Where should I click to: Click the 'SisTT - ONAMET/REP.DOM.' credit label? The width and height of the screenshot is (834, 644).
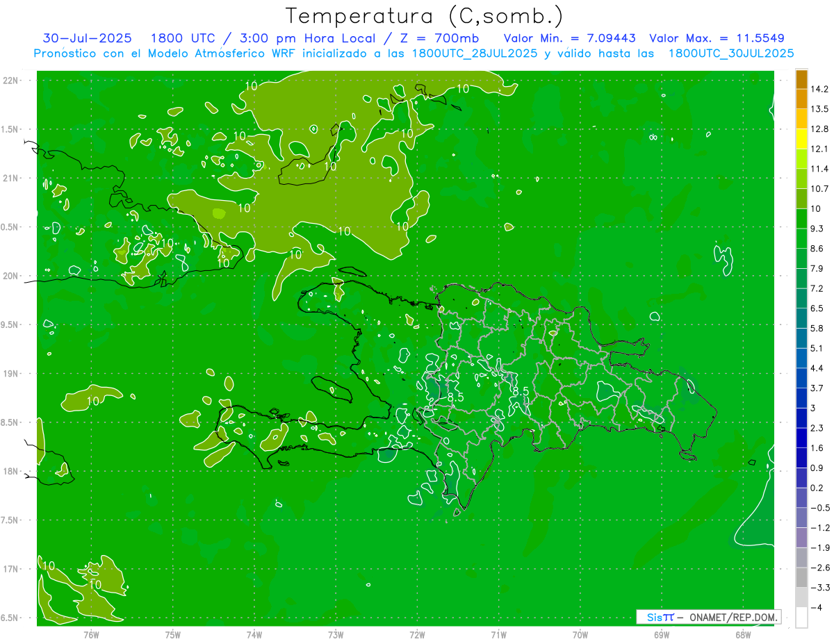[x=708, y=617]
